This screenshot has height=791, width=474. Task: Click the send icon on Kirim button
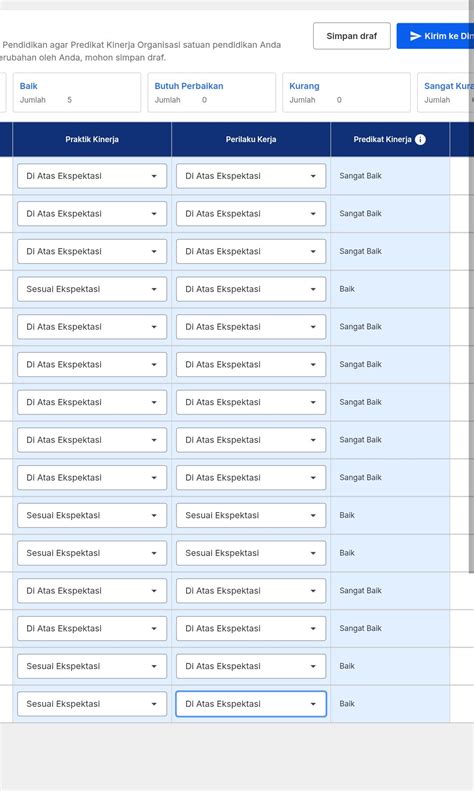415,36
